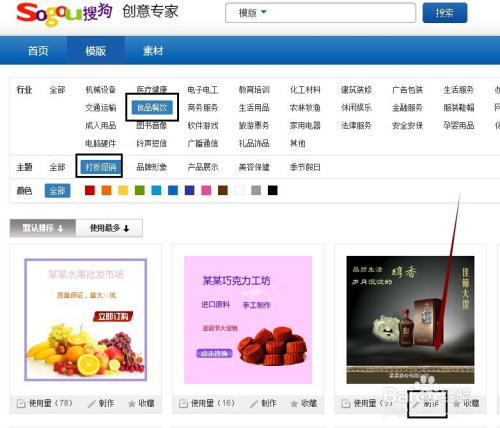The image size is (500, 428).
Task: Click the star 收藏 icon on liquor template card
Action: pyautogui.click(x=456, y=404)
